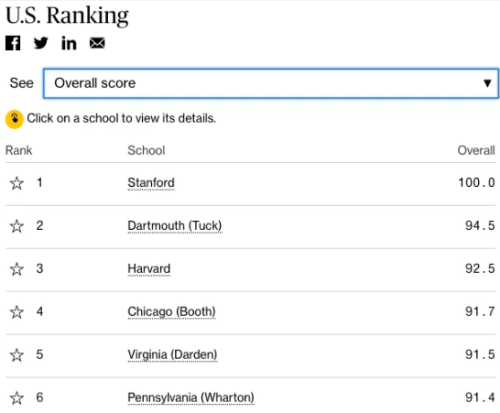Open Stanford school details
This screenshot has width=500, height=413.
tap(151, 183)
